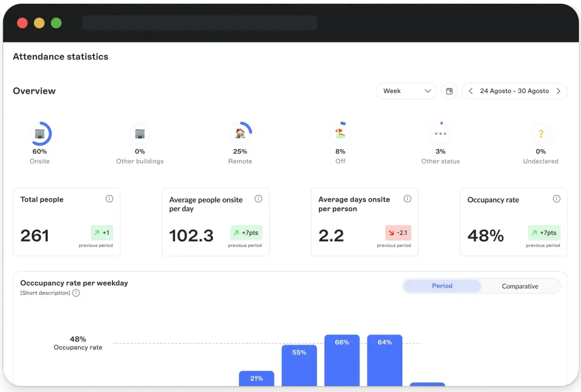
Task: Show info for Average days onsite per person
Action: click(x=407, y=199)
